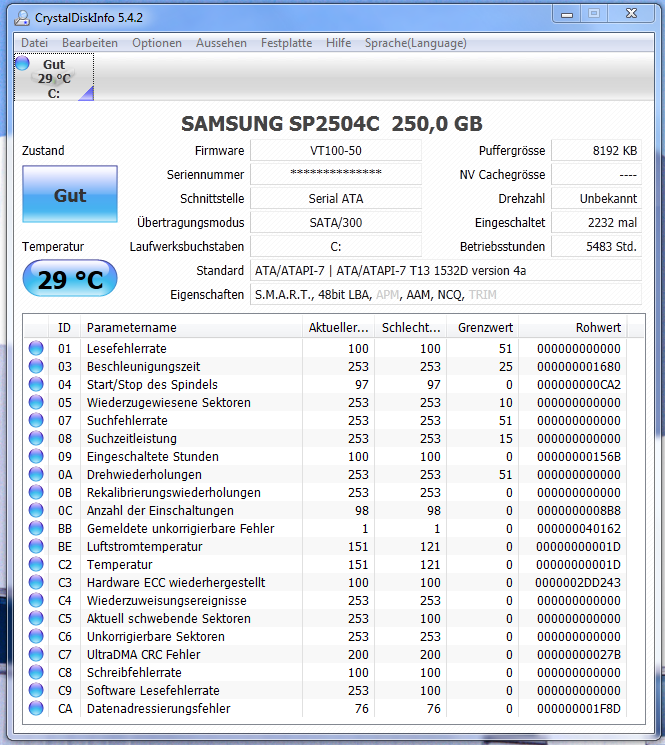Click status orb for Anzahl der Einschaltungen
The height and width of the screenshot is (745, 665).
click(x=36, y=510)
